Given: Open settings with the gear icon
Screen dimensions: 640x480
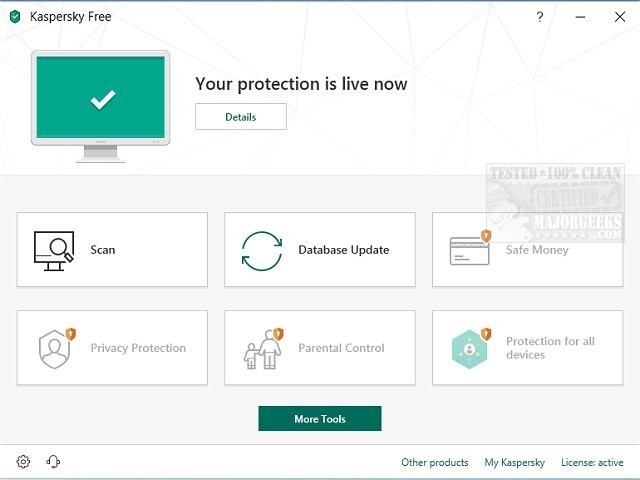Looking at the screenshot, I should [x=23, y=462].
